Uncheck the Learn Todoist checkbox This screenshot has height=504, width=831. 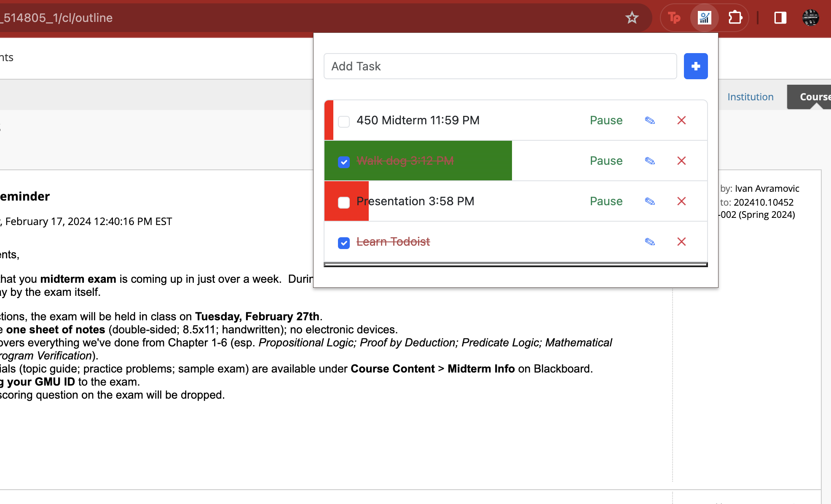(344, 243)
